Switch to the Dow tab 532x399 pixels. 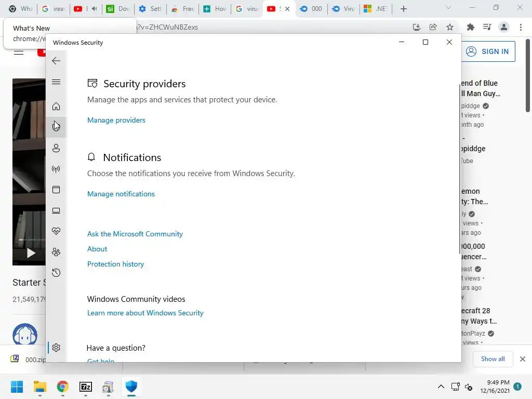(118, 9)
